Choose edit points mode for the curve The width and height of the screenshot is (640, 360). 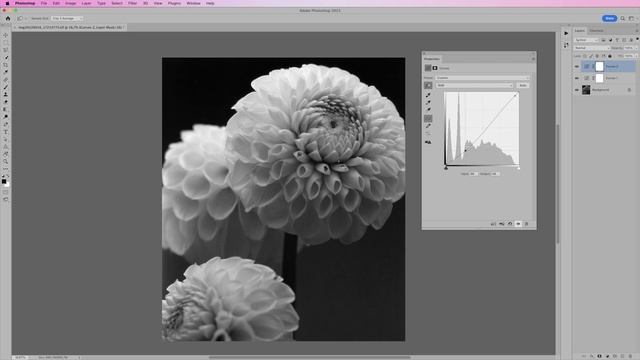[x=428, y=118]
